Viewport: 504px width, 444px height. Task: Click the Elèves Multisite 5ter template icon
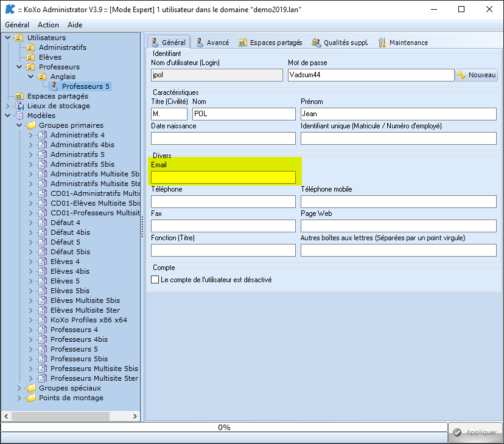click(x=43, y=310)
